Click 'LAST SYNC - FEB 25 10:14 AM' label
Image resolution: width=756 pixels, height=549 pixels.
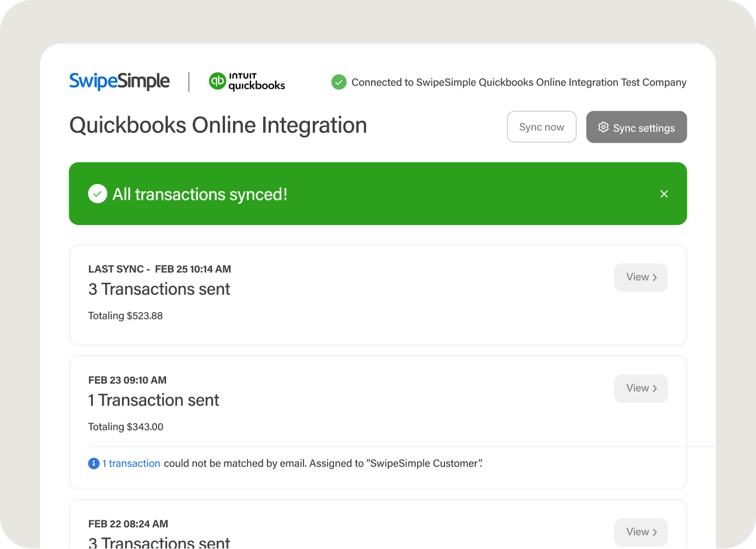coord(160,269)
